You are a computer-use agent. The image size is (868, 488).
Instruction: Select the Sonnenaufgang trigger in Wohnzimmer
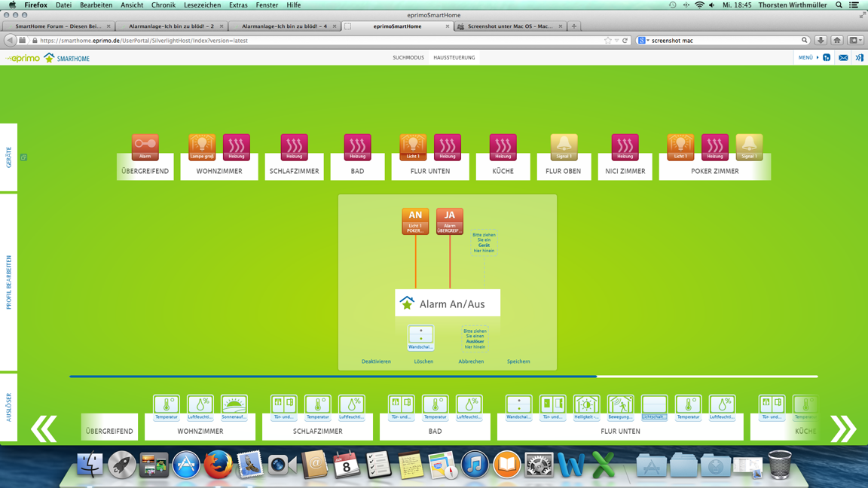[234, 407]
